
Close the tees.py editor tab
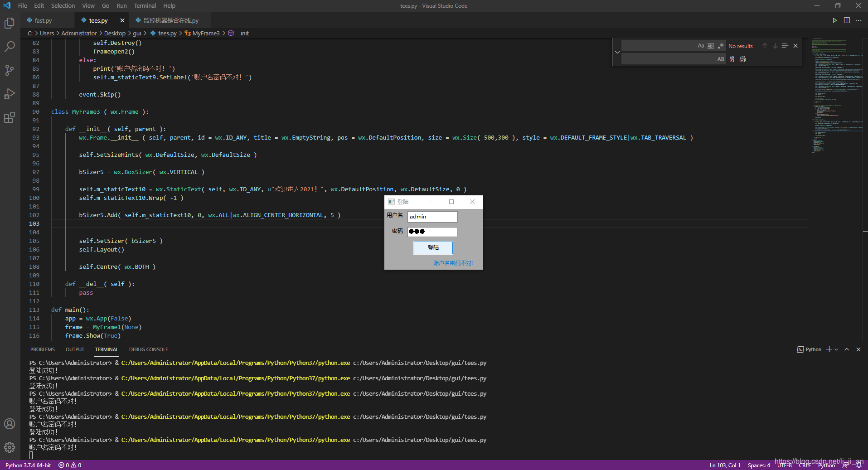click(122, 20)
